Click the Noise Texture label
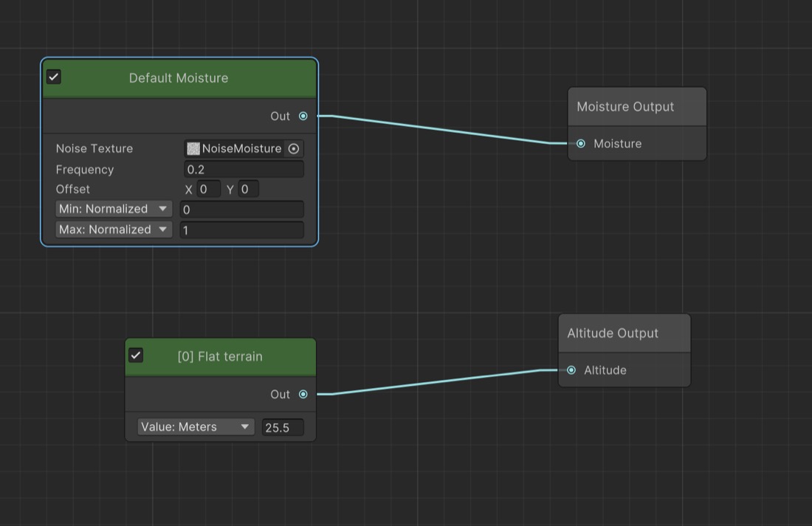812x526 pixels. 94,148
